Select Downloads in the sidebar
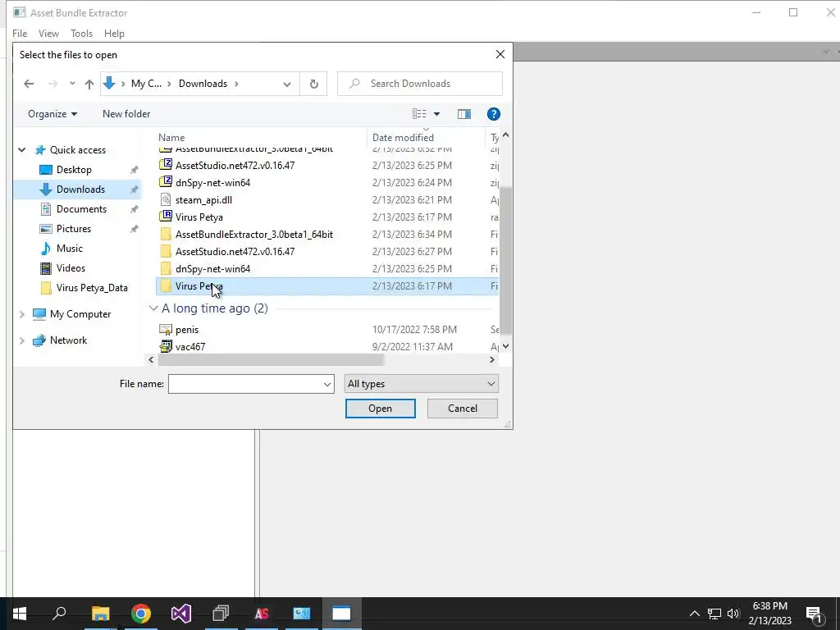 point(80,189)
